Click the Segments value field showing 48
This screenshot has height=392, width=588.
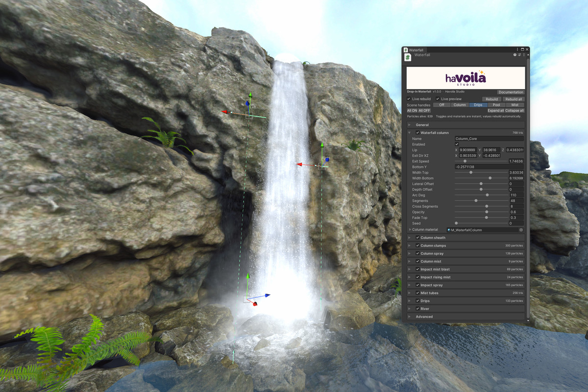coord(516,201)
